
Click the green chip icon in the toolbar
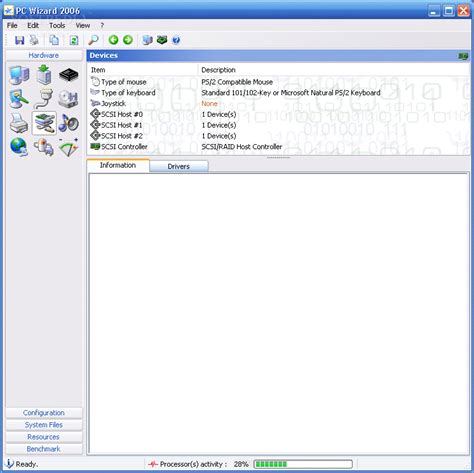[x=162, y=40]
